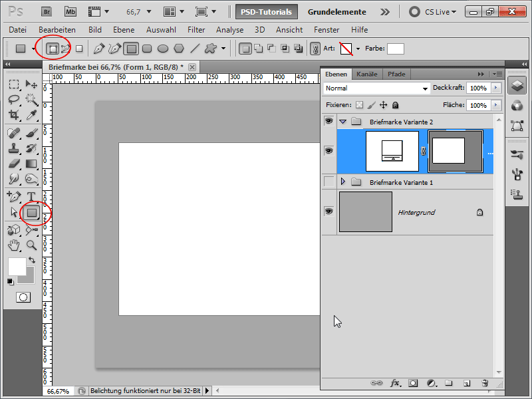Open the Datei menu

18,30
